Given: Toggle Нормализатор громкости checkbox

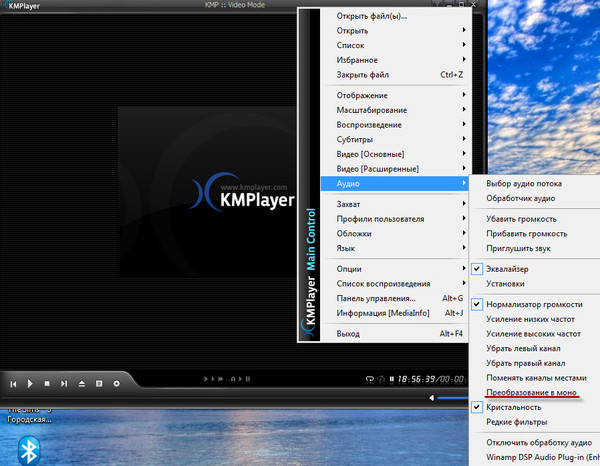Looking at the screenshot, I should click(477, 305).
